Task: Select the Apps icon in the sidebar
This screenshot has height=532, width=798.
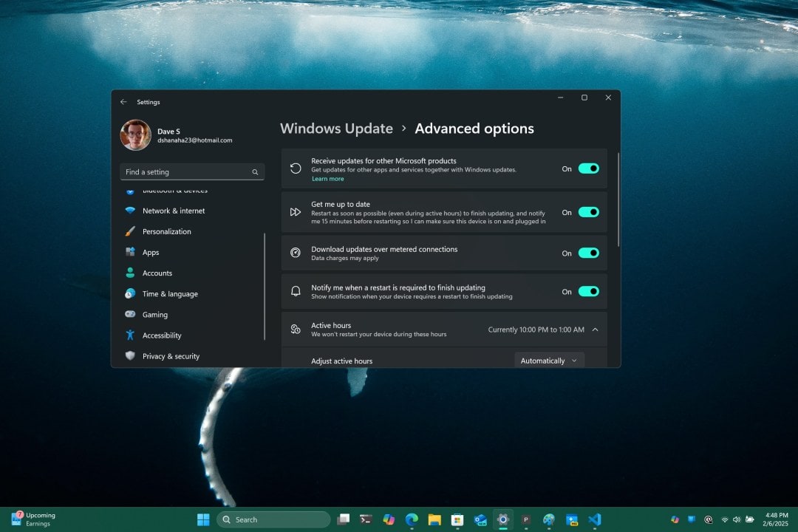Action: pos(130,252)
